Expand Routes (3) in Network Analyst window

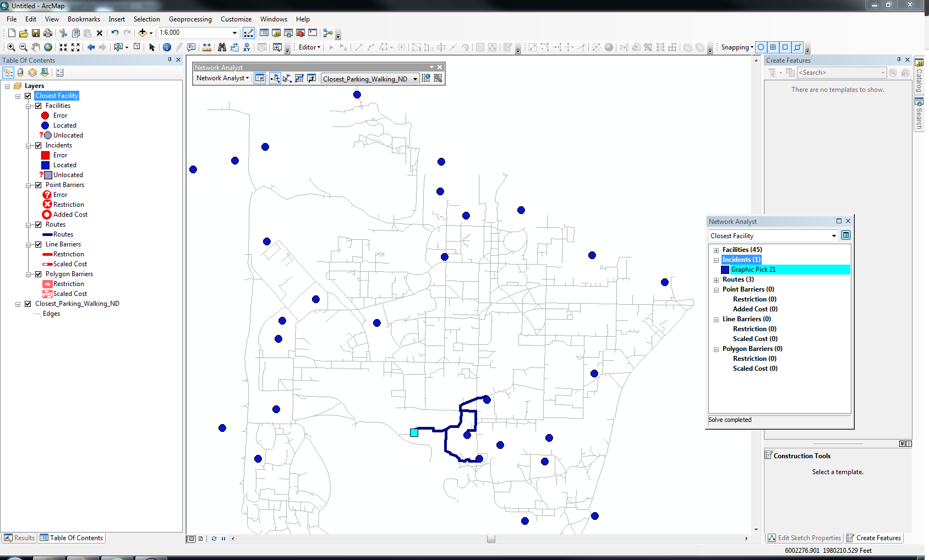pyautogui.click(x=716, y=280)
